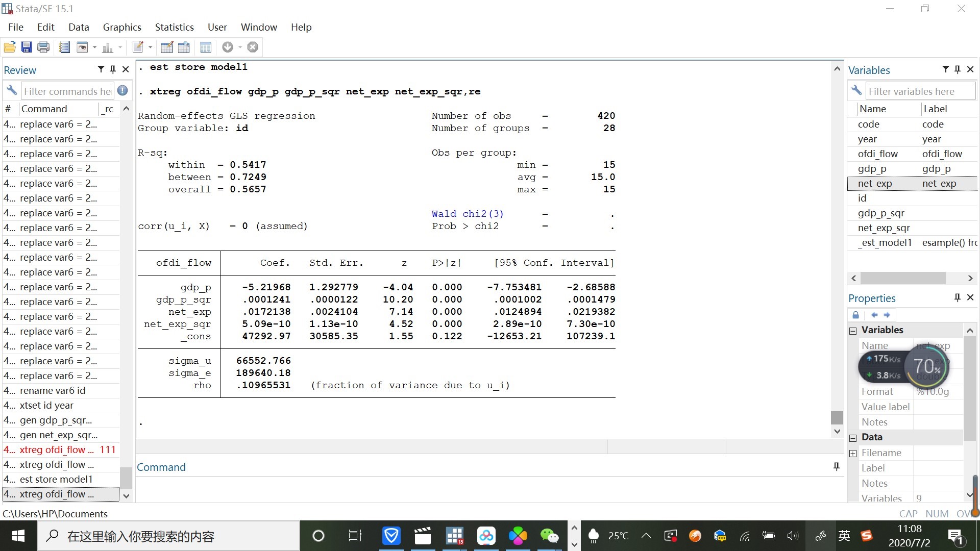The width and height of the screenshot is (980, 551).
Task: Open the File menu
Action: (16, 27)
